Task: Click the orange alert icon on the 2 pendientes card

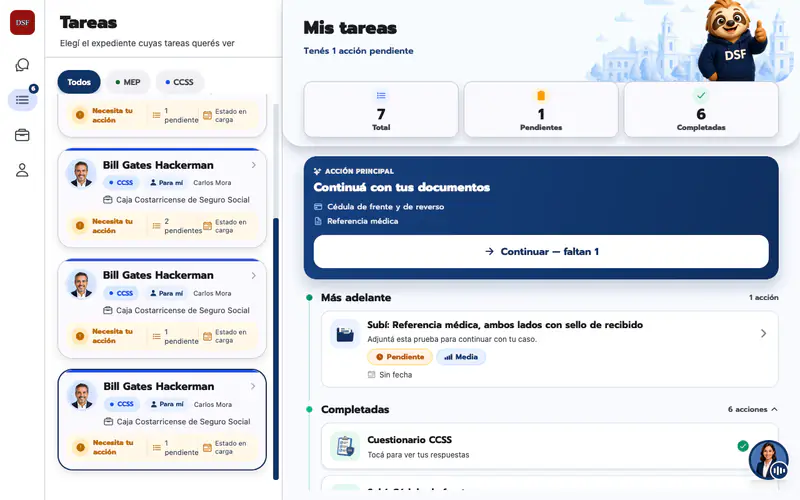Action: [x=80, y=226]
